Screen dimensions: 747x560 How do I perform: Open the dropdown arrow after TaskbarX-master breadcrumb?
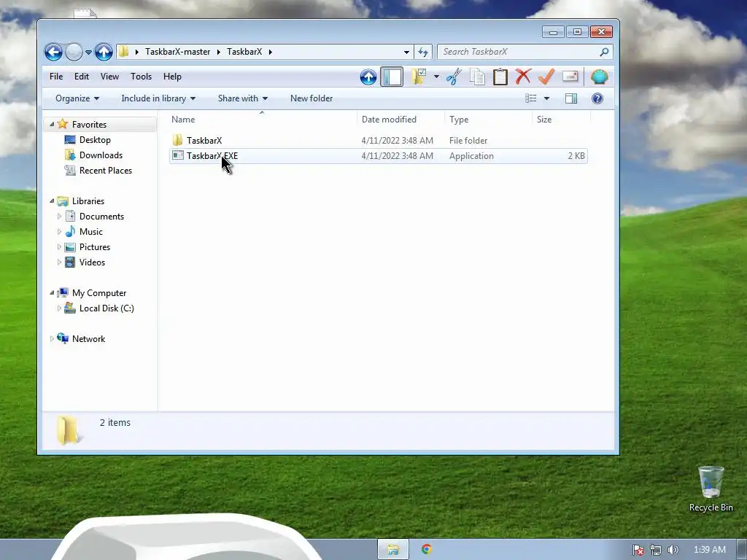pyautogui.click(x=218, y=52)
